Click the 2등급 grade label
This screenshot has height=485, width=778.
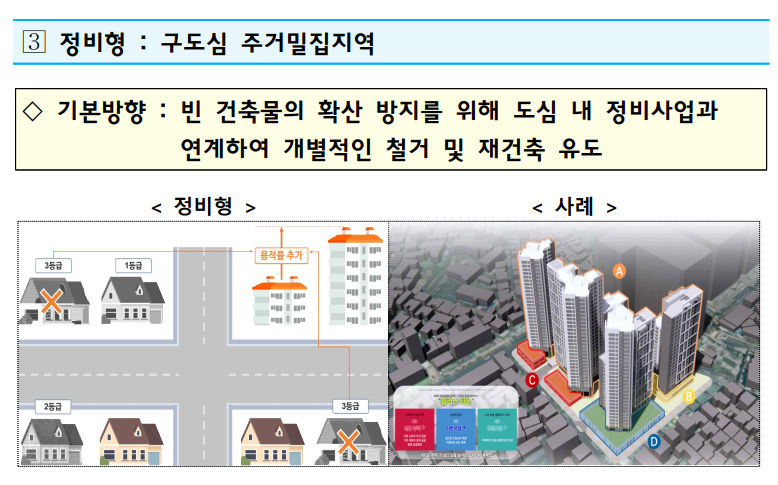[x=53, y=407]
